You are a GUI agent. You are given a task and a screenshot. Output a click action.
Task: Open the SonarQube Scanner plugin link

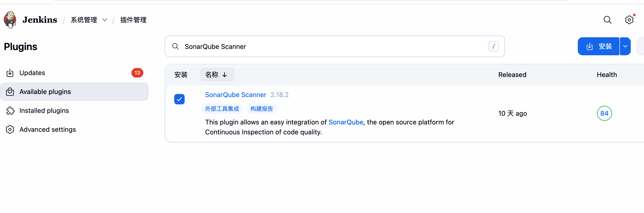235,95
